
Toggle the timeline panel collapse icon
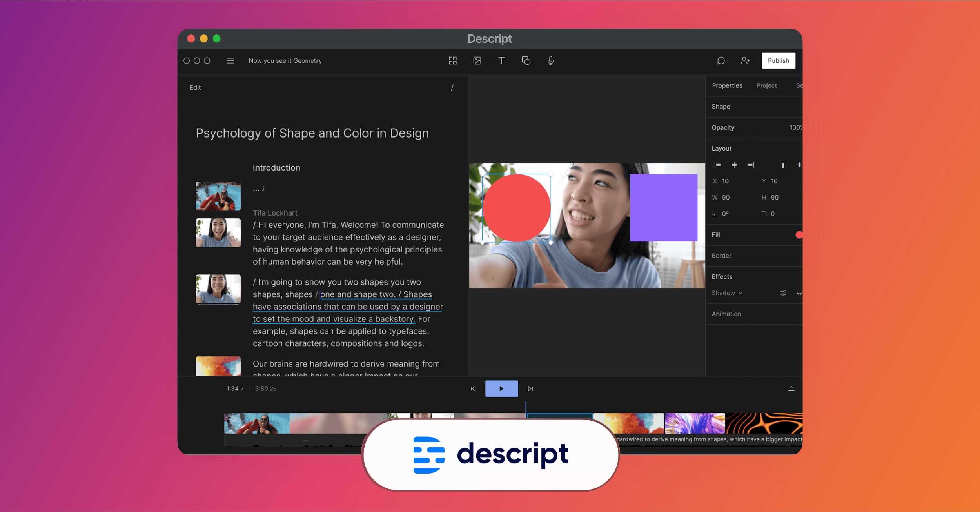(x=791, y=389)
